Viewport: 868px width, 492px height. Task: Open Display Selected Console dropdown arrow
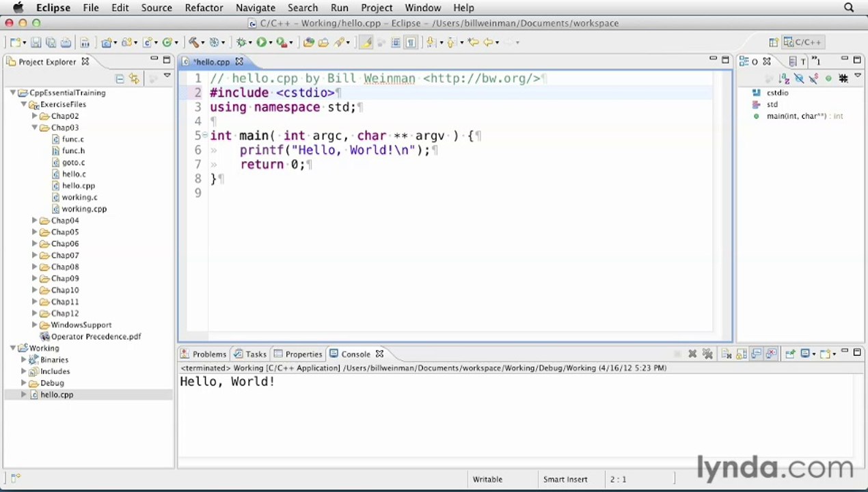pos(815,354)
